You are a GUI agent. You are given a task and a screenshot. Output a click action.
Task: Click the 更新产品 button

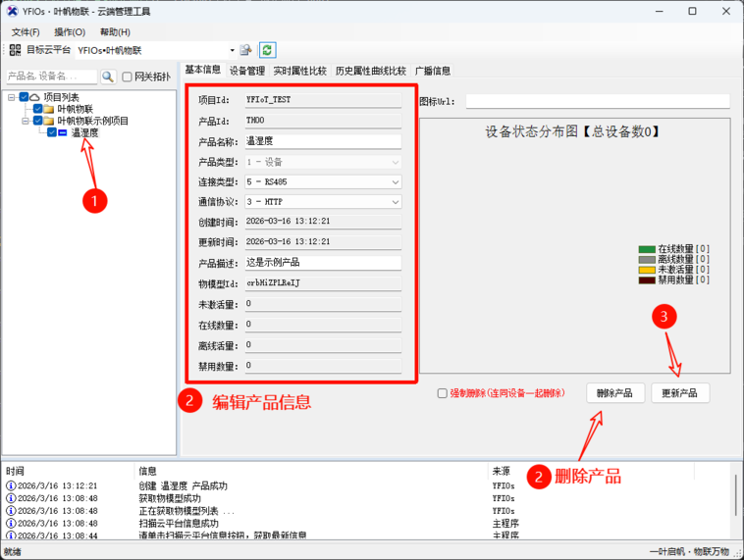pyautogui.click(x=679, y=393)
